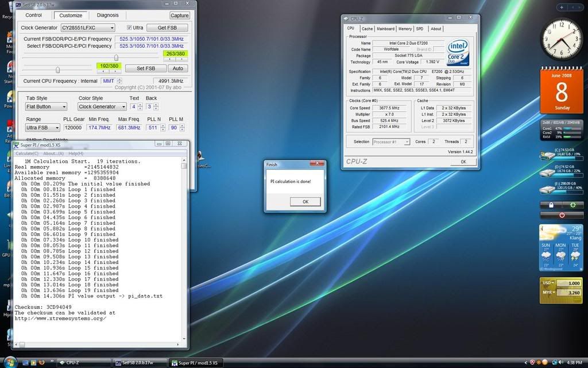Open the Memory tab in CPU-Z

pyautogui.click(x=405, y=29)
